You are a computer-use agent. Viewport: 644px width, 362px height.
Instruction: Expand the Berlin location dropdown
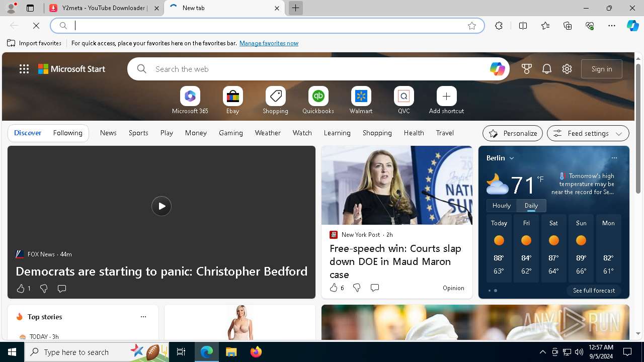[x=512, y=158]
